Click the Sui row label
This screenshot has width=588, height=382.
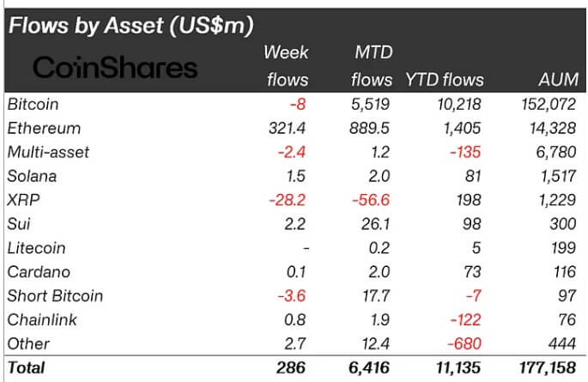(20, 224)
